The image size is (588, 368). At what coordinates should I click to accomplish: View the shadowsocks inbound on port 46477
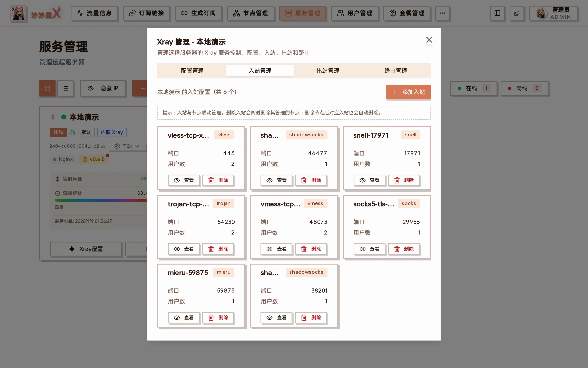point(276,180)
